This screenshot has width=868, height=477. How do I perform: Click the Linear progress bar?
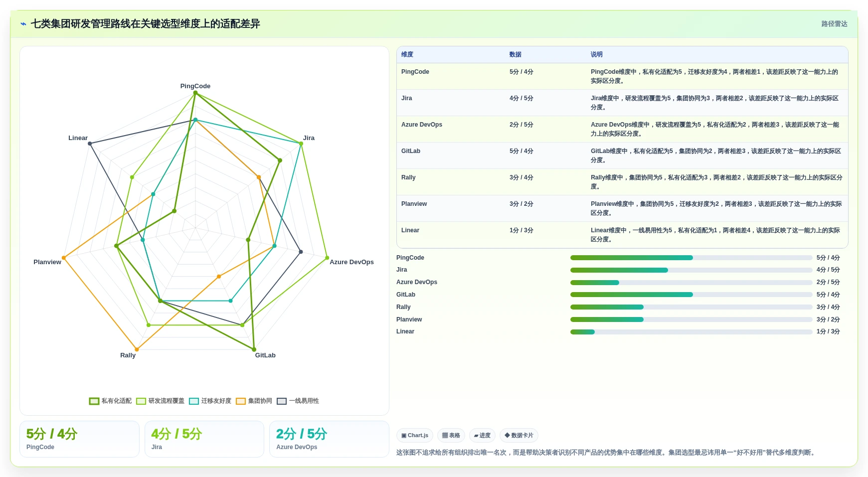[691, 332]
